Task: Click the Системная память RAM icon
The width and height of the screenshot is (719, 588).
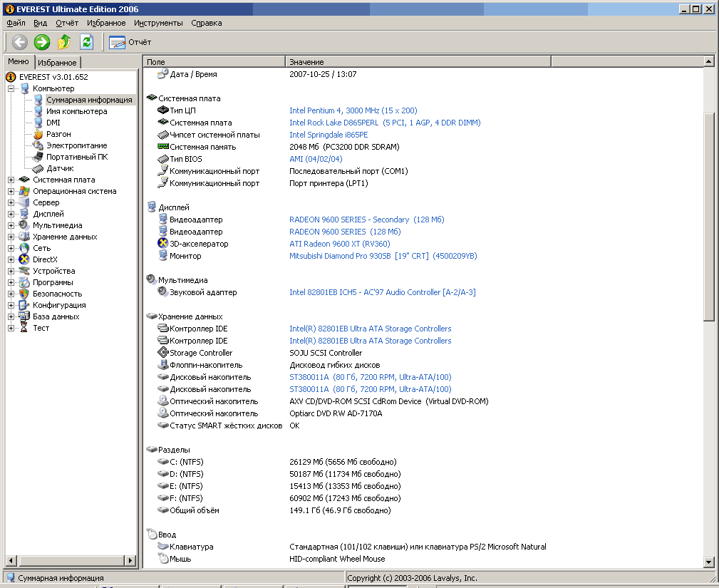Action: (162, 146)
